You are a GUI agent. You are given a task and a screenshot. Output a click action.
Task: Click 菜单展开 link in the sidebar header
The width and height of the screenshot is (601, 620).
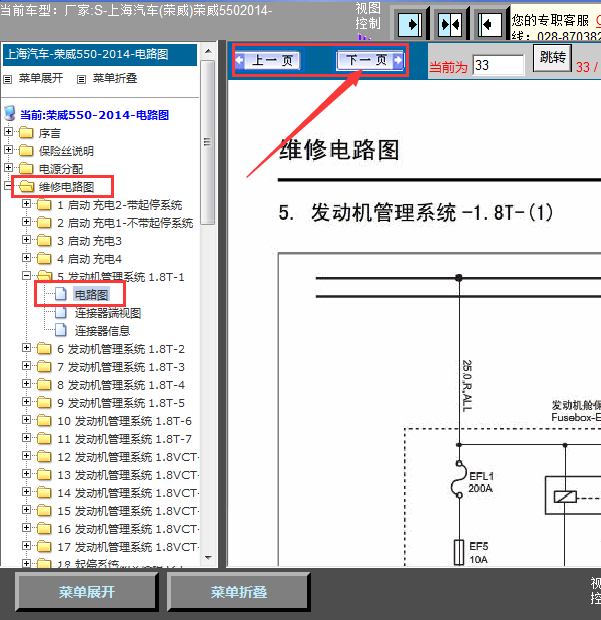coord(41,78)
